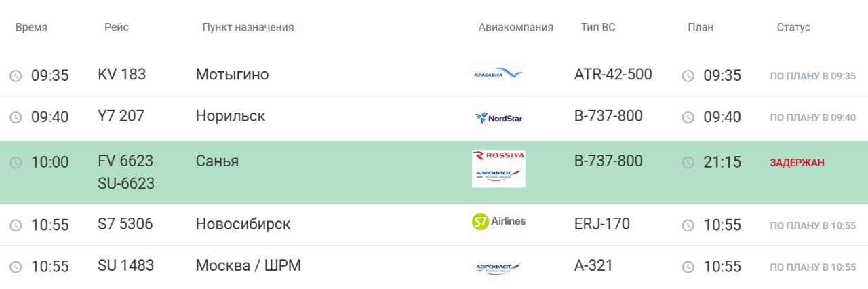This screenshot has width=868, height=289.
Task: Click the KrasAvia airline logo
Action: tap(498, 73)
